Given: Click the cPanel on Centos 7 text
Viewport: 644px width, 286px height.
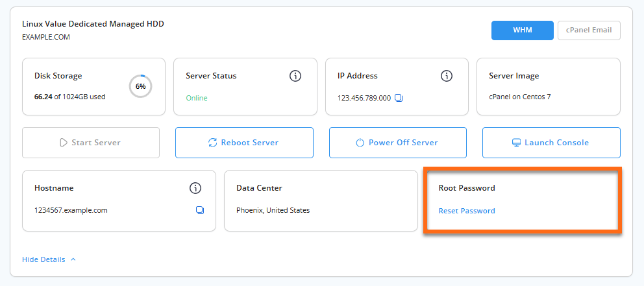Looking at the screenshot, I should pyautogui.click(x=520, y=97).
